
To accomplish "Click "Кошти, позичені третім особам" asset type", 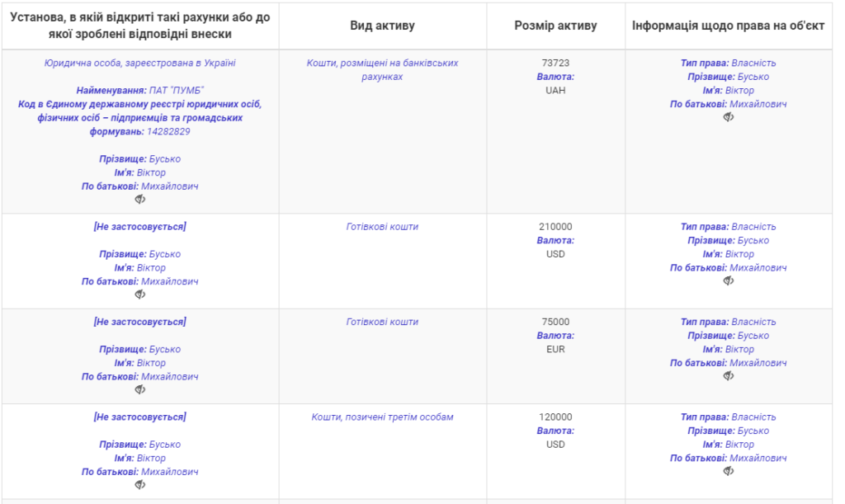I will click(x=382, y=417).
